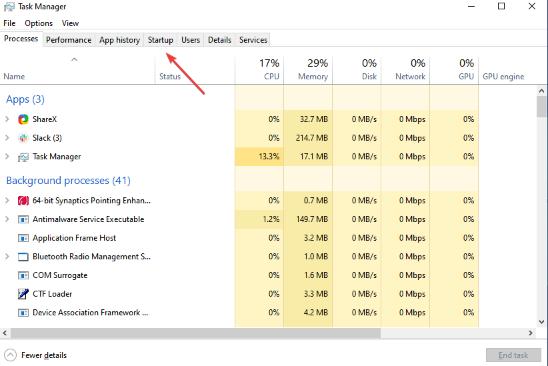Click the Task Manager title bar icon

pyautogui.click(x=9, y=6)
